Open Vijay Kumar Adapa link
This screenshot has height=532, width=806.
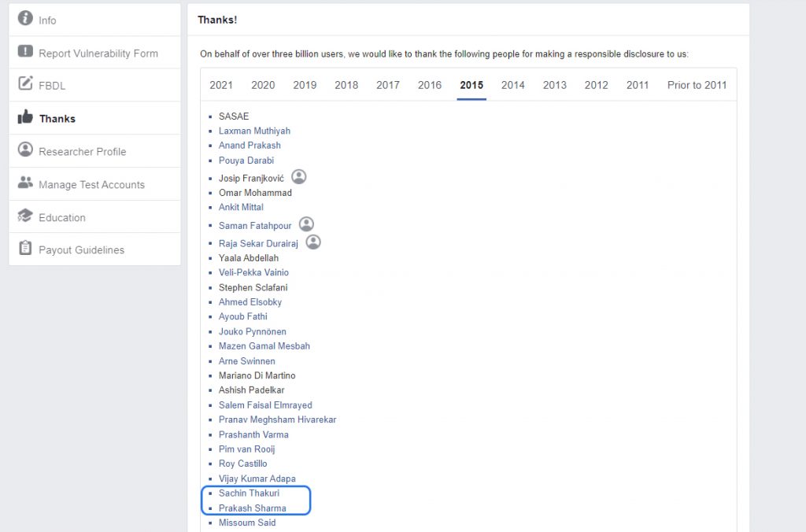click(257, 478)
